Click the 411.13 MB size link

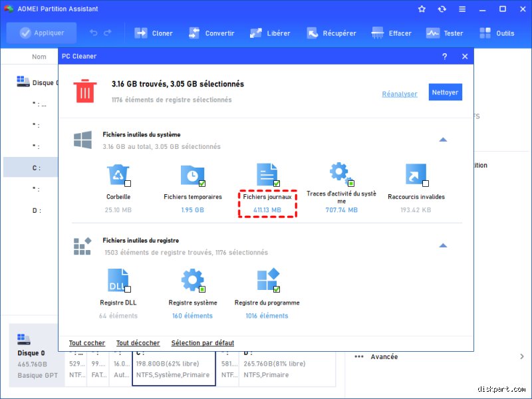267,209
